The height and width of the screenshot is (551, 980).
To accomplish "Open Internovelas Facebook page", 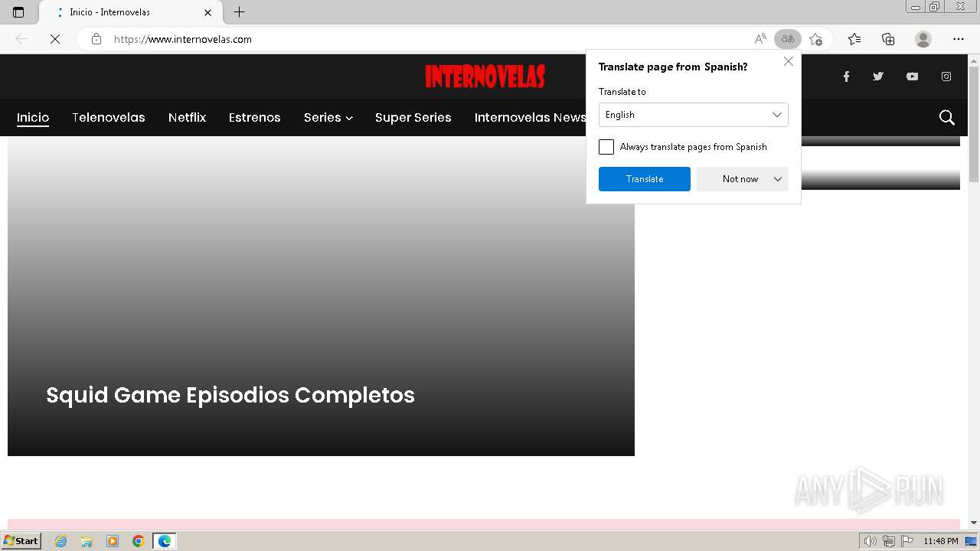I will pyautogui.click(x=846, y=77).
